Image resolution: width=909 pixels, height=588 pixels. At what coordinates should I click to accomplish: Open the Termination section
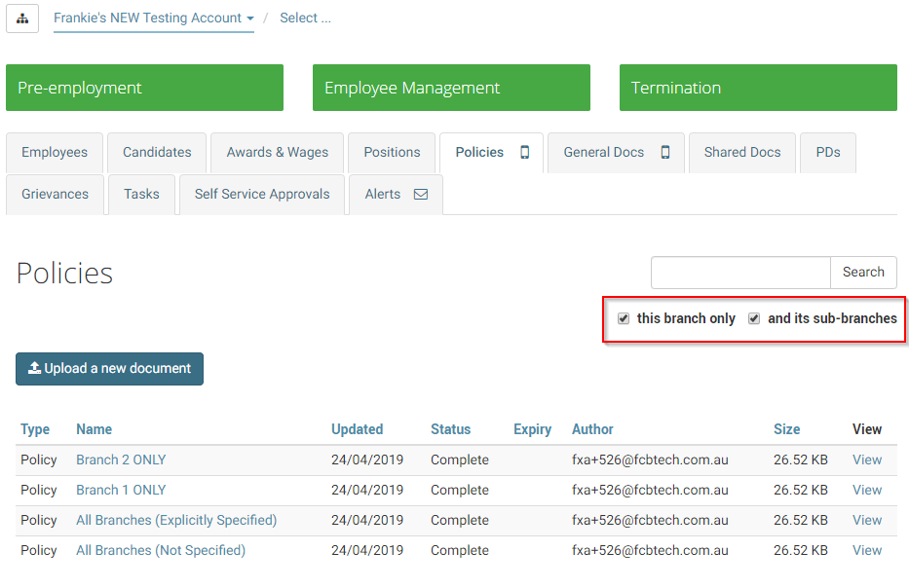[757, 88]
